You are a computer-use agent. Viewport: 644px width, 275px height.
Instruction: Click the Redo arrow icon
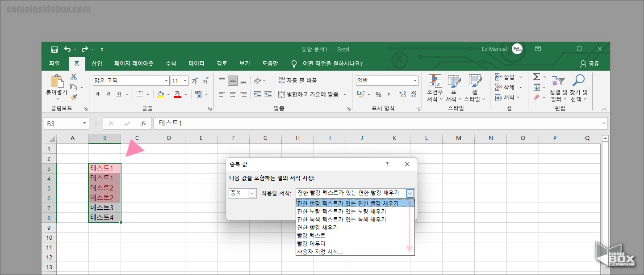(85, 49)
